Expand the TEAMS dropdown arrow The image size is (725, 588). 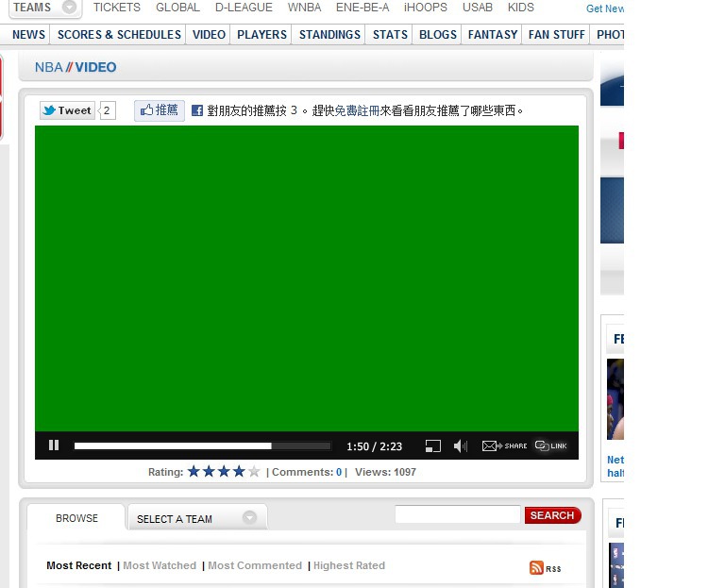pos(69,8)
